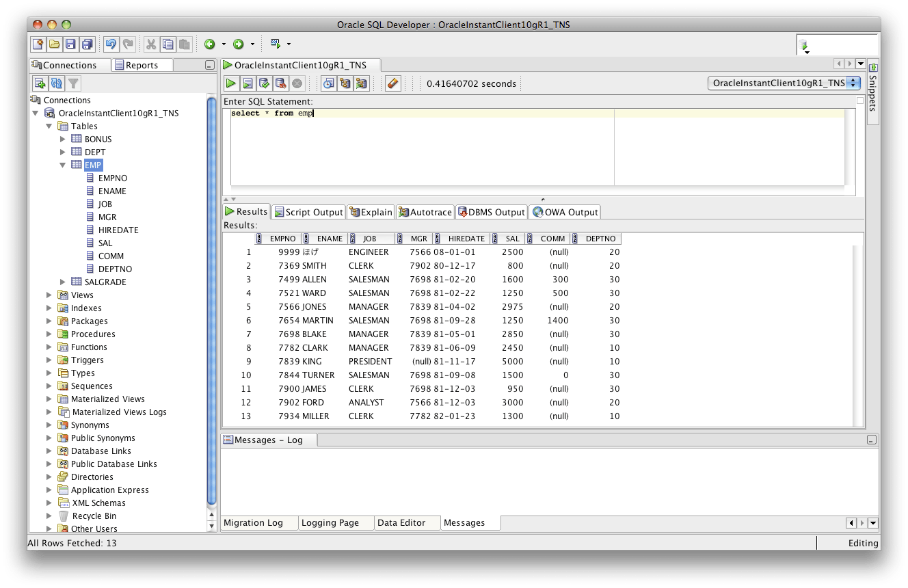Click the New Connection green plus icon
Screen dimensions: 908x588
point(40,83)
